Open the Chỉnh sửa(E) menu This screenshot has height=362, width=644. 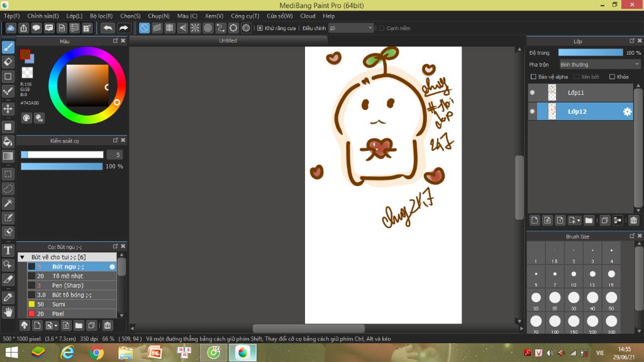(43, 16)
